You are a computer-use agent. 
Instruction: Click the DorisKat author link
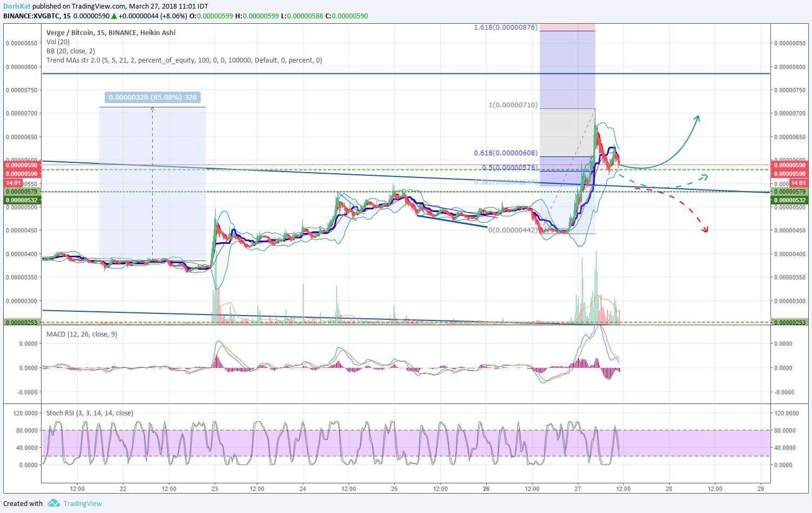[17, 6]
